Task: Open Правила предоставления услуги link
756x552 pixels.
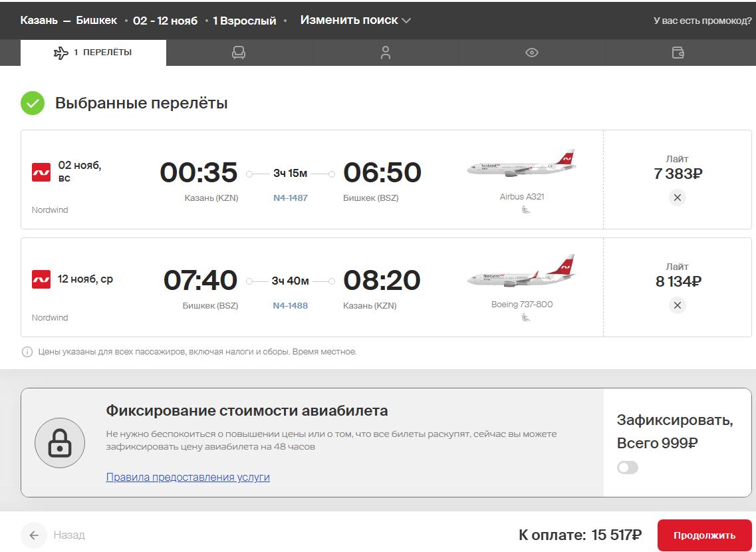Action: (x=188, y=477)
